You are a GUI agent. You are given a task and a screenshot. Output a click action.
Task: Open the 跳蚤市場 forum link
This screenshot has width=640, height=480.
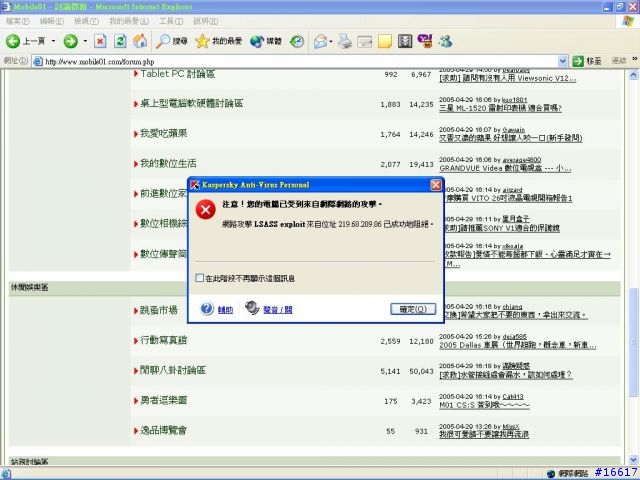pyautogui.click(x=159, y=310)
